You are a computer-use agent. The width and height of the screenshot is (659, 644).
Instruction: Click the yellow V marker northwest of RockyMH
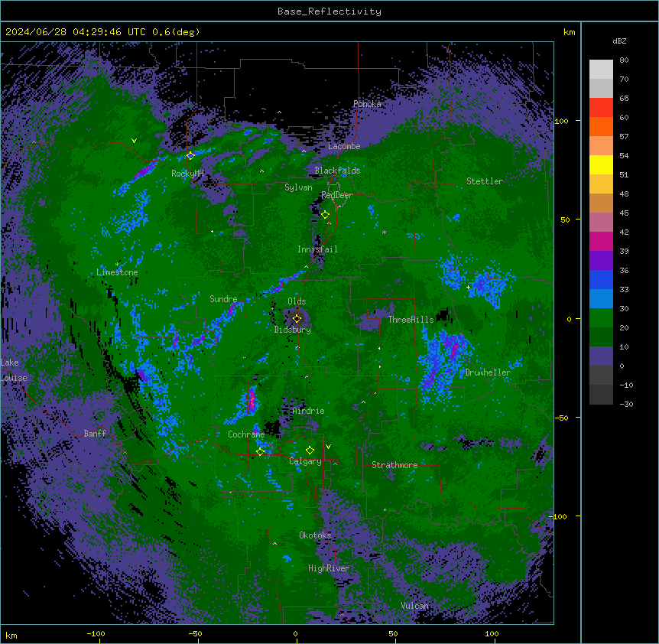134,141
